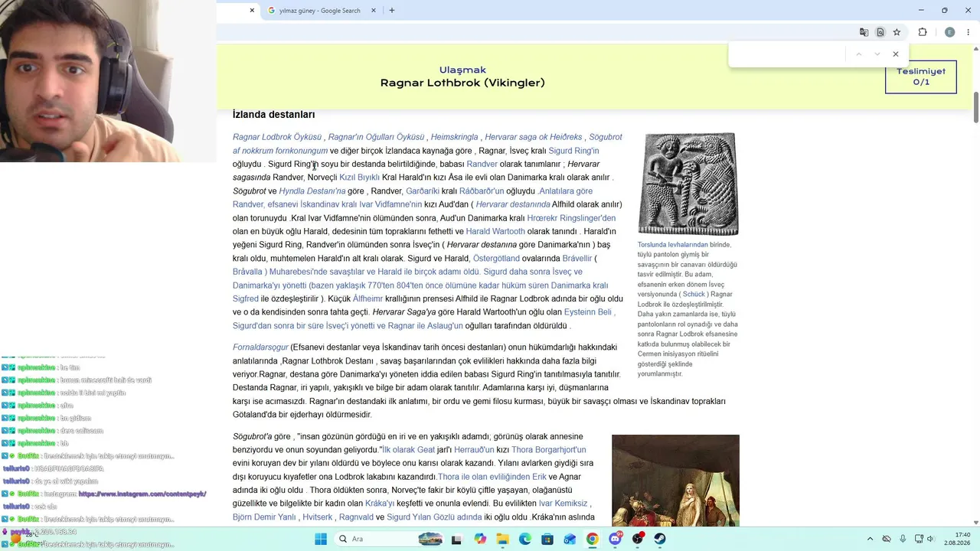Open the Heimskringla link
The image size is (980, 551).
click(455, 137)
